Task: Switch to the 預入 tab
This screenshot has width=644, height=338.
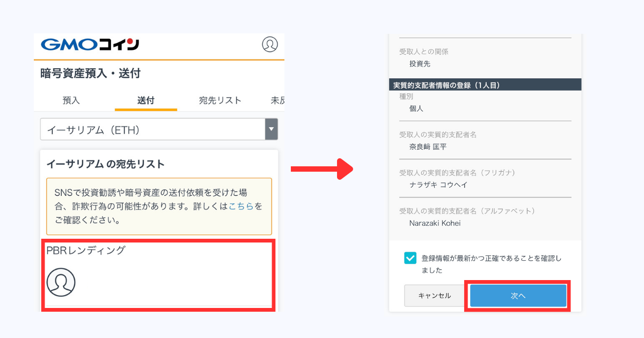Action: click(71, 100)
